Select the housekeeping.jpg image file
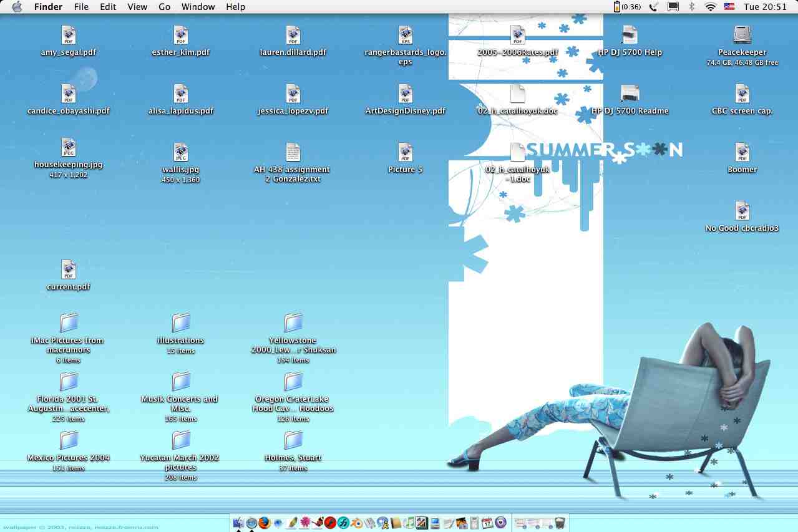798x532 pixels. [x=69, y=148]
